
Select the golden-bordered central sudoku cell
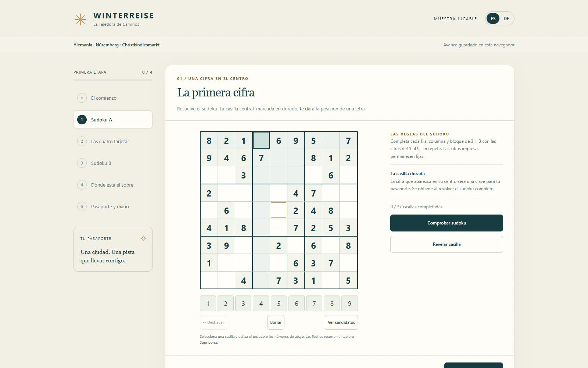pos(279,210)
